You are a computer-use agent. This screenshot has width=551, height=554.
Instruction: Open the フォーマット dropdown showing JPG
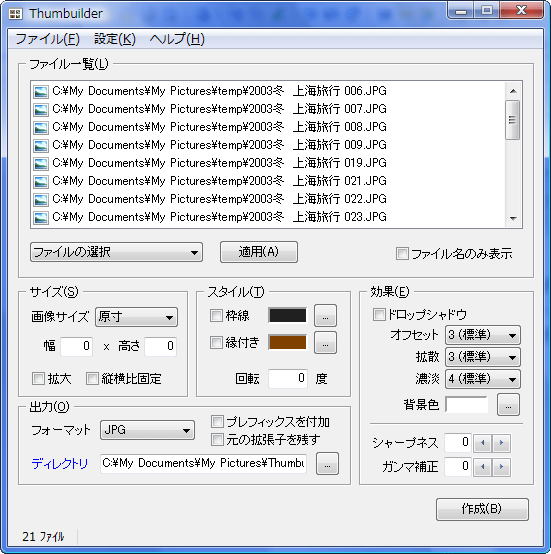tap(147, 430)
